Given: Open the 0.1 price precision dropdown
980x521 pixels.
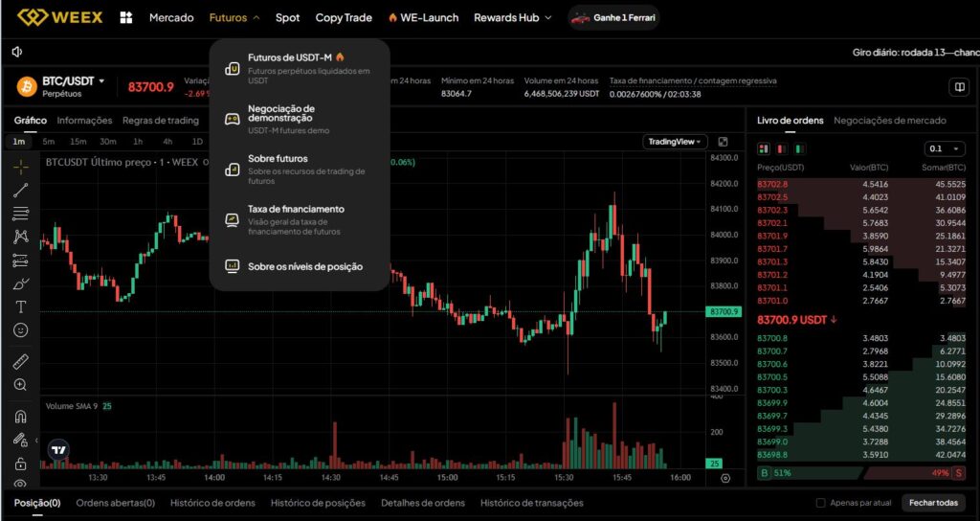Looking at the screenshot, I should 945,148.
